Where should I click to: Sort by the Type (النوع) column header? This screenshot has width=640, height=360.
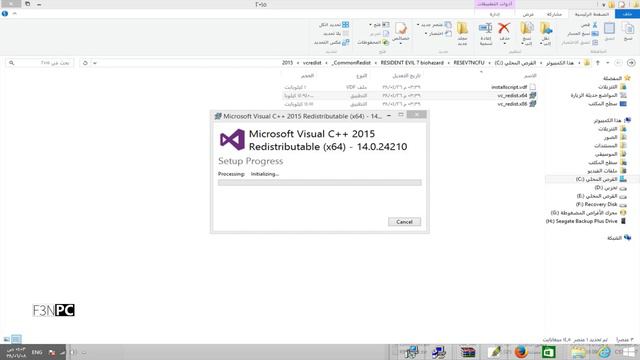tap(362, 76)
